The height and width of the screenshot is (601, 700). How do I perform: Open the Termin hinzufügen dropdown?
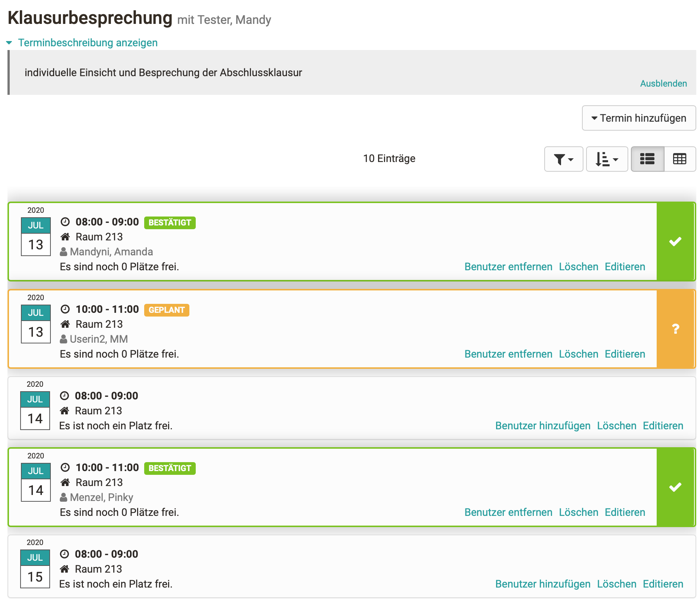point(639,118)
